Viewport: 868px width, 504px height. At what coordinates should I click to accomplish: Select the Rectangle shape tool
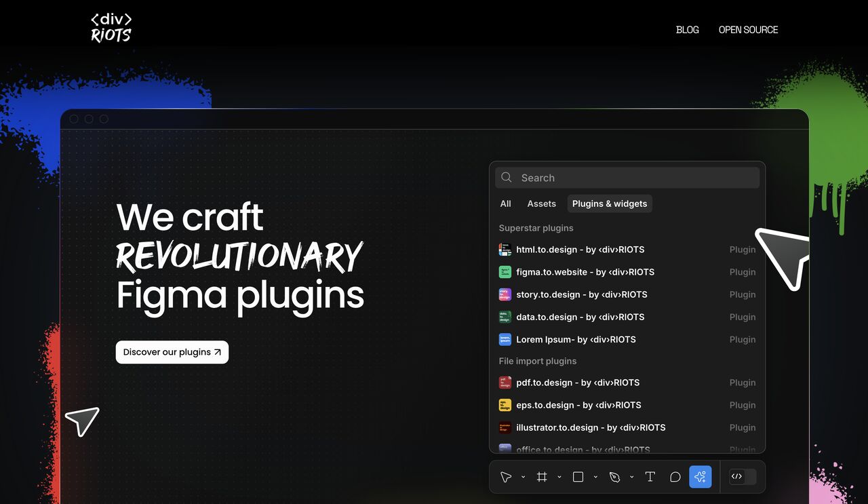tap(578, 477)
